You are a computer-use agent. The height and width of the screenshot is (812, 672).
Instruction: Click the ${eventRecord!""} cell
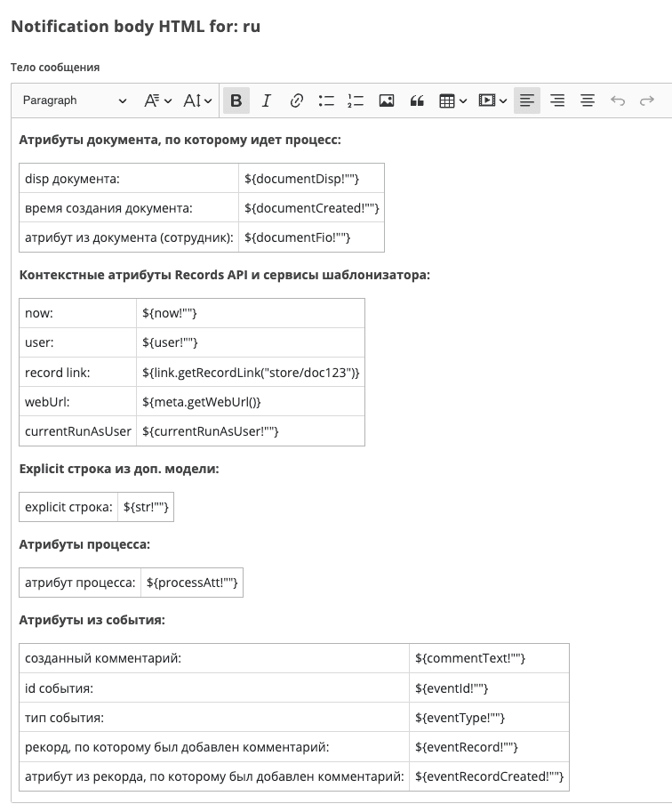[489, 747]
